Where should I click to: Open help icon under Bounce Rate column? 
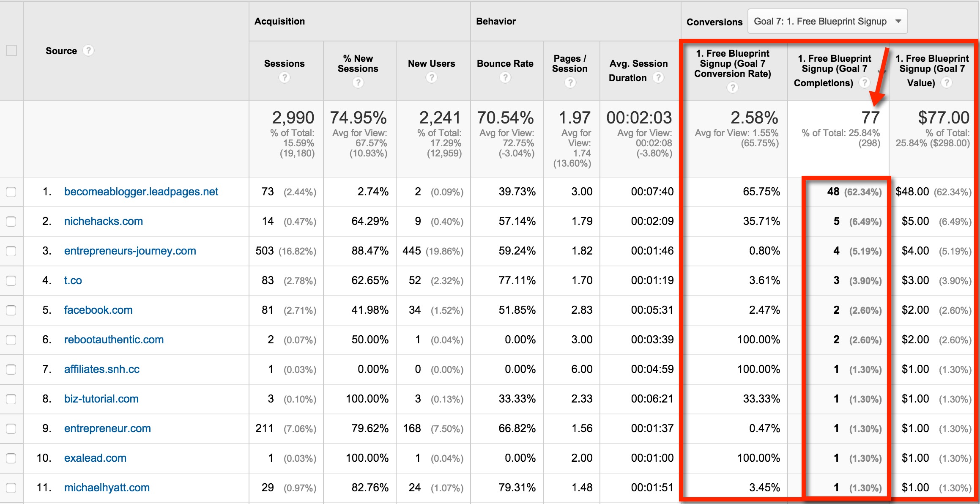pyautogui.click(x=505, y=78)
